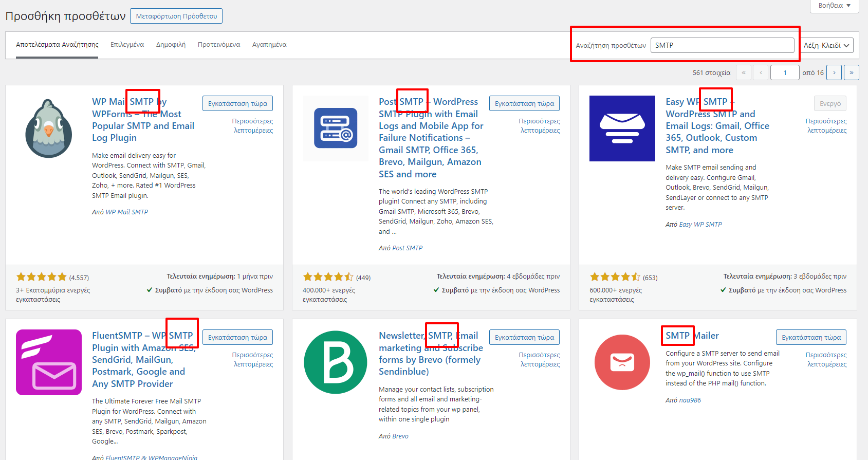Click the Brevo green B logo
This screenshot has height=460, width=868.
tap(336, 362)
